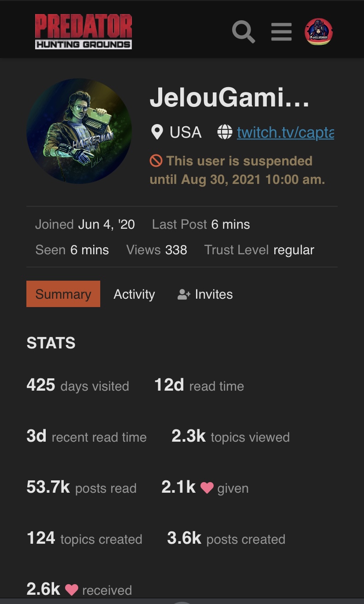The height and width of the screenshot is (604, 364).
Task: Tap the USA location pin icon
Action: (157, 132)
